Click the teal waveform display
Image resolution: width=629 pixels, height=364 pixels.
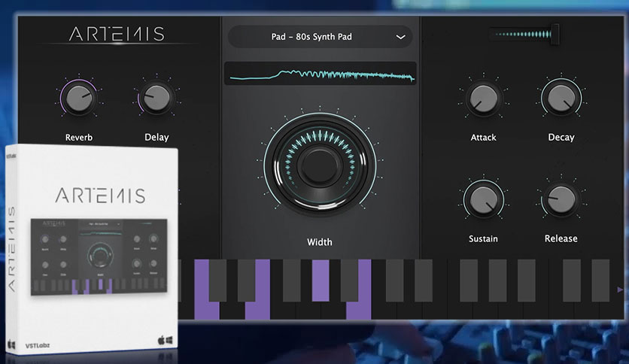click(x=320, y=74)
